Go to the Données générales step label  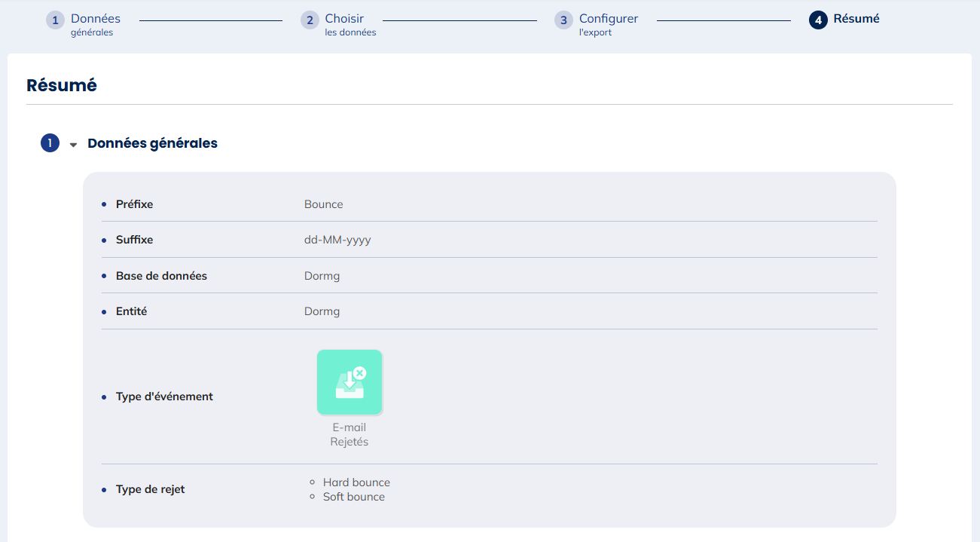(96, 24)
